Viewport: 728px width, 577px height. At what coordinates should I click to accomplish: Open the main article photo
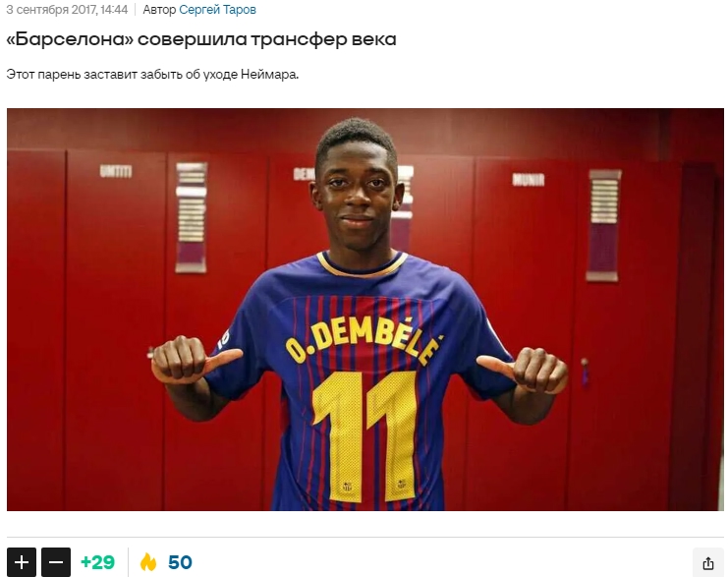point(364,310)
